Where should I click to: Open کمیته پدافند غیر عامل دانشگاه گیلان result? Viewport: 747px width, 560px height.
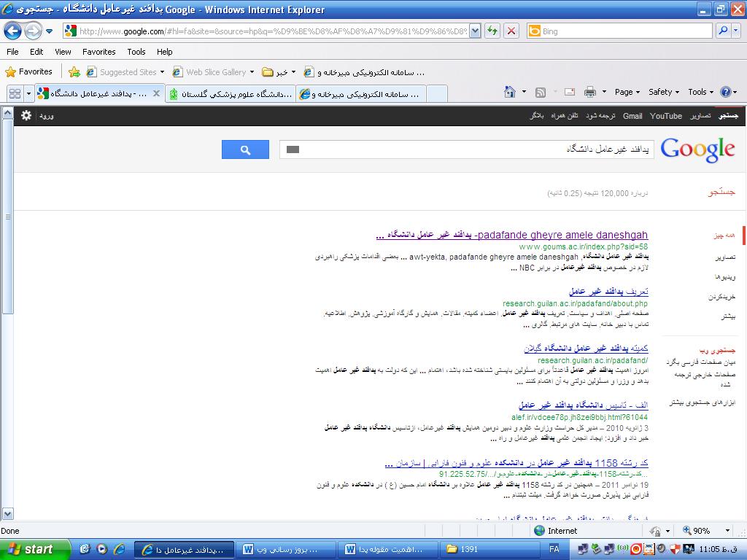point(586,348)
